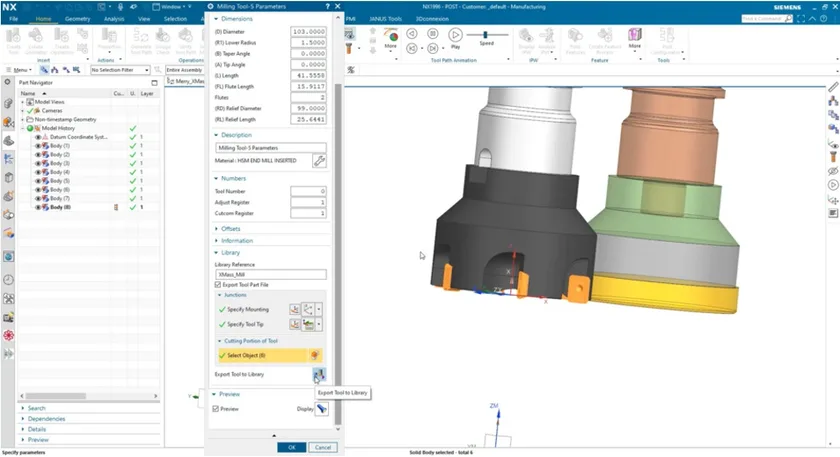Expand the Model Views tree node
Viewport: 840px width, 457px height.
coord(22,102)
